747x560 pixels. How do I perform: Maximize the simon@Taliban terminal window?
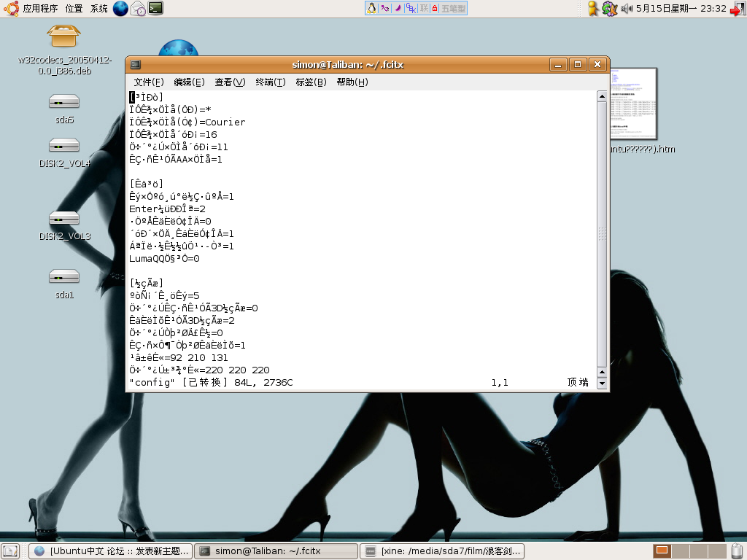tap(578, 64)
